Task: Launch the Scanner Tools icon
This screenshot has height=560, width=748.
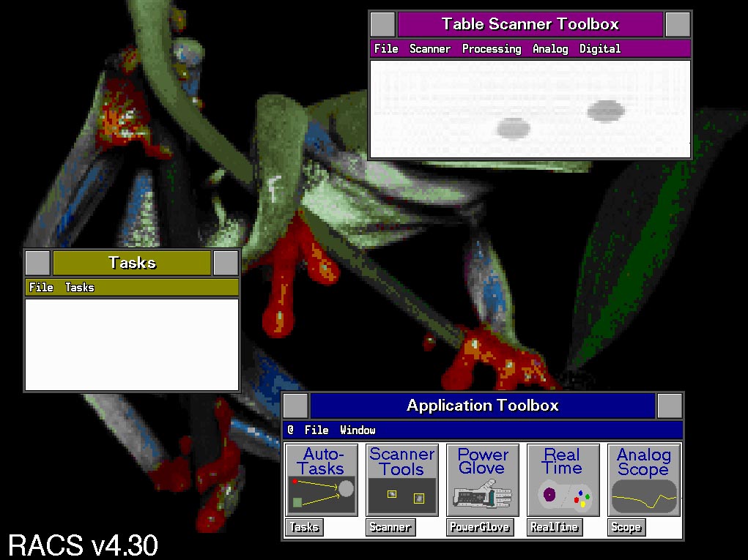Action: (401, 479)
